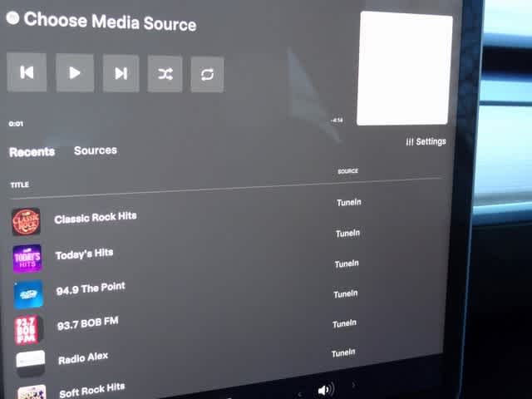Tap the Classic Rock Hits station logo
Screen dimensions: 532x399
(x=26, y=222)
